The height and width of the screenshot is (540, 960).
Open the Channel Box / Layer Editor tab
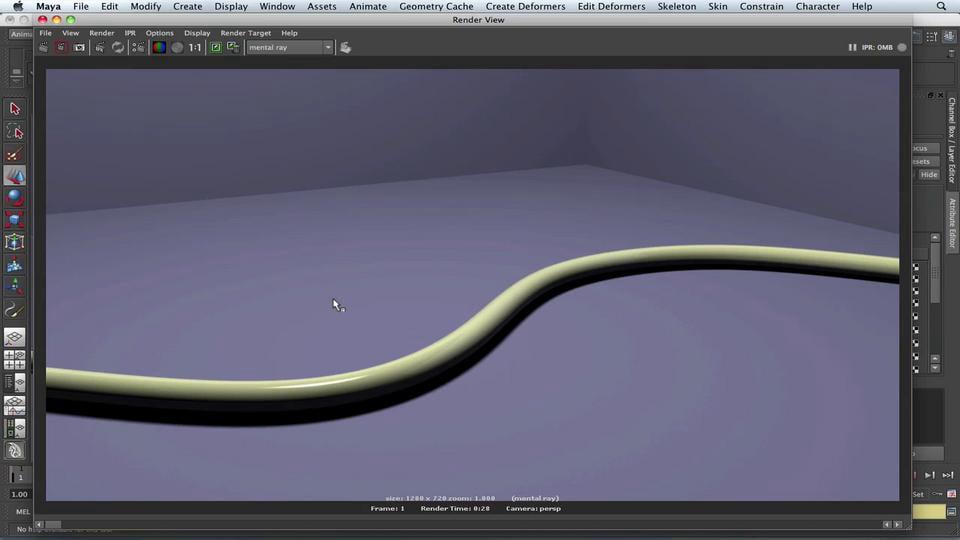[x=952, y=141]
